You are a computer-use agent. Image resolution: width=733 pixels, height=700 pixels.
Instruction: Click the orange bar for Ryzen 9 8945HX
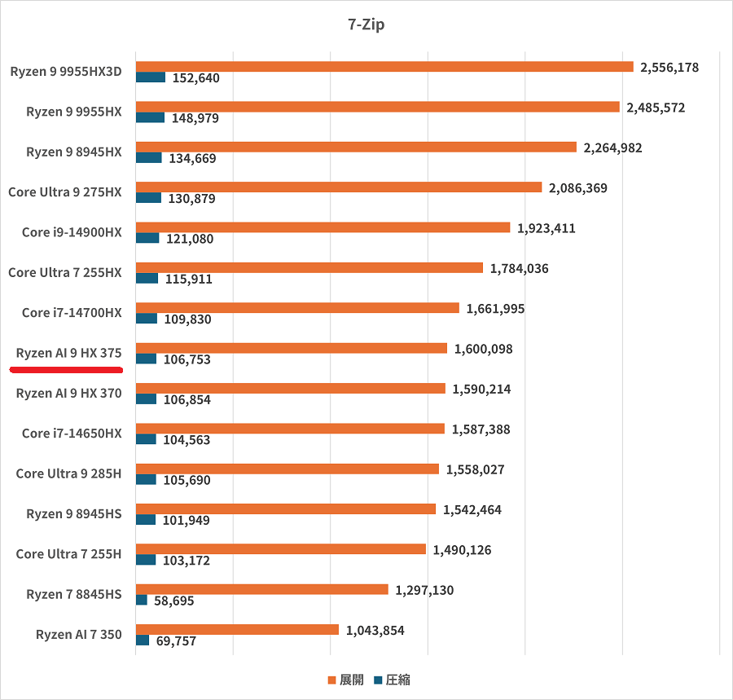pyautogui.click(x=356, y=147)
